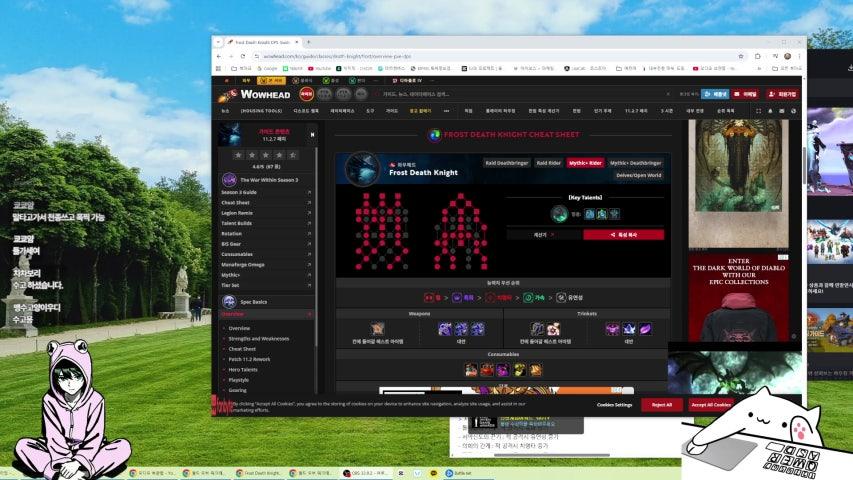The height and width of the screenshot is (480, 853).
Task: Open the best-in-slot weapon icon under Weapons
Action: pyautogui.click(x=378, y=329)
